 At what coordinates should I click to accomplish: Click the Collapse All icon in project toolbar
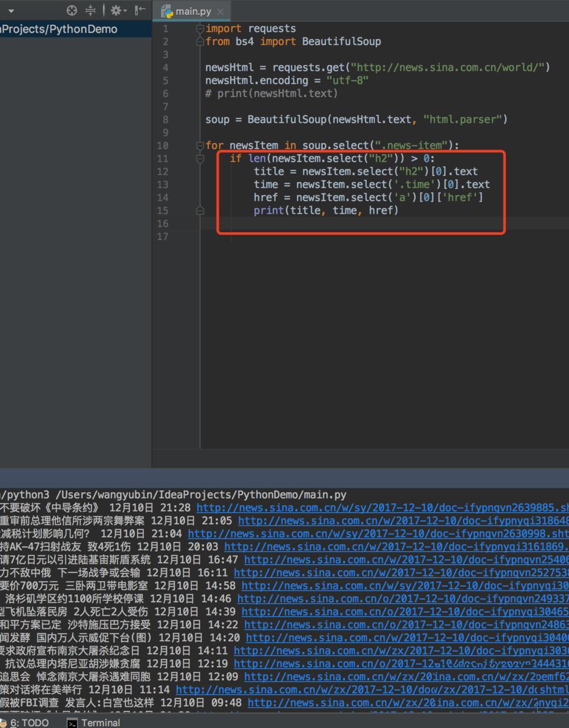(x=90, y=10)
